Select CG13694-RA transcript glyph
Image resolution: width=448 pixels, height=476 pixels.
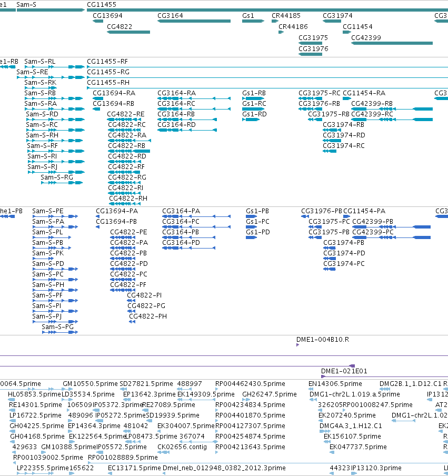(98, 98)
